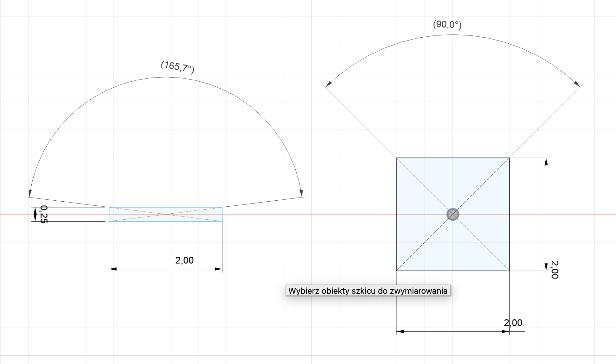
Task: Click the vertical 2,00 dimension beside the square
Action: (554, 270)
